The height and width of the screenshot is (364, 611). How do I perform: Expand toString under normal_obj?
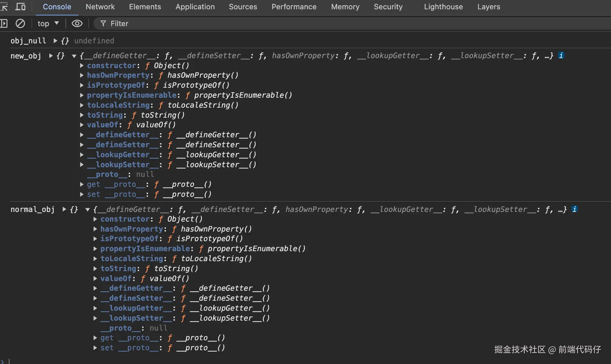pyautogui.click(x=95, y=268)
